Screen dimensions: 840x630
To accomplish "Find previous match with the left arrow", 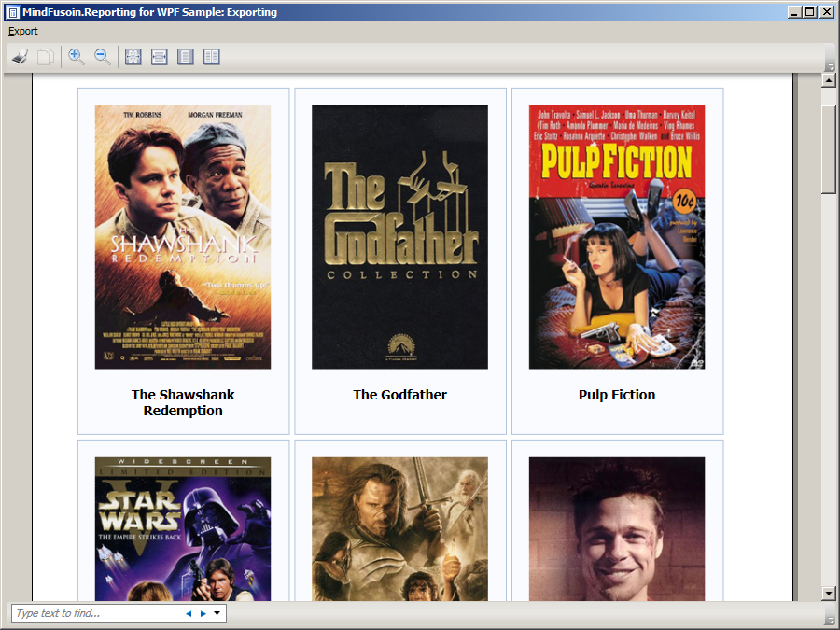I will (x=189, y=613).
